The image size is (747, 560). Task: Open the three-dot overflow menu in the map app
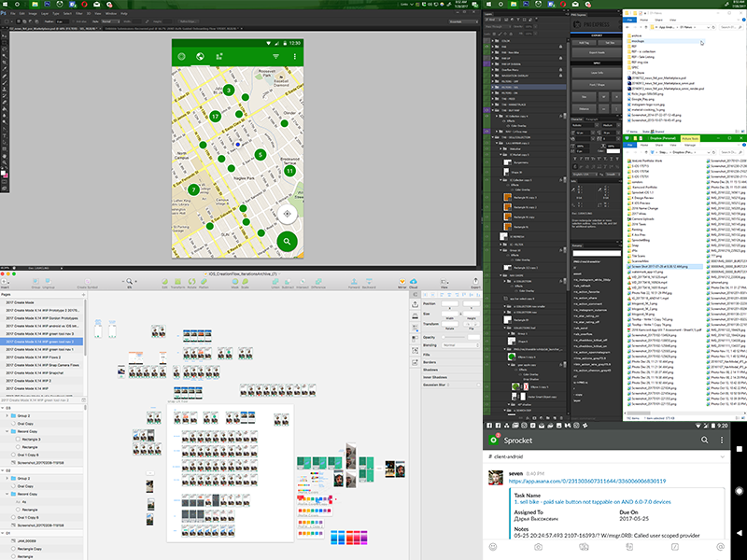294,57
